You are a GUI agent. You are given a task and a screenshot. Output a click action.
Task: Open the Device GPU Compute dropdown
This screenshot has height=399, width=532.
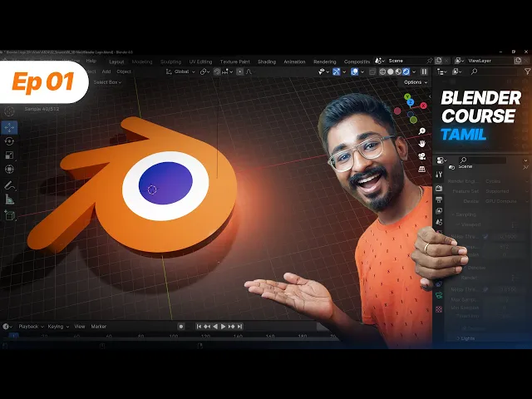[506, 201]
